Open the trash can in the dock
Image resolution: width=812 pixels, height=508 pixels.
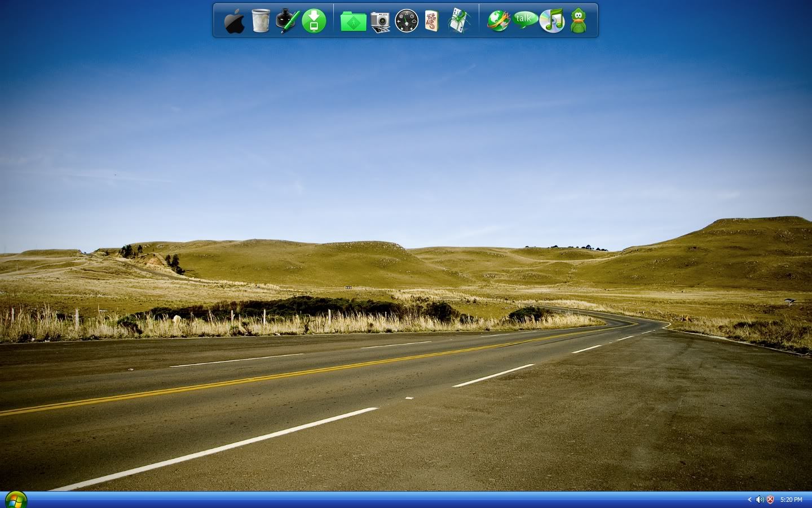coord(261,21)
